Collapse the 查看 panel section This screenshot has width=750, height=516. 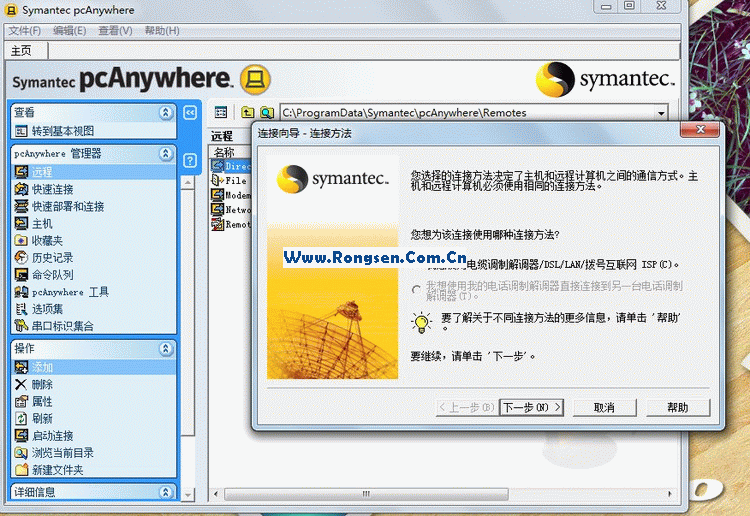coord(166,113)
